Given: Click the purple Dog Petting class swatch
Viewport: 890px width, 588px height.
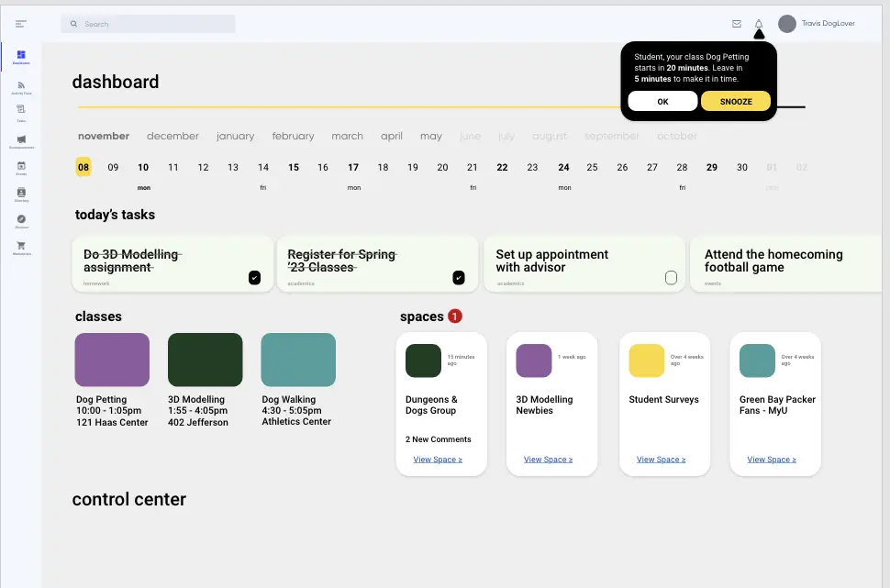Looking at the screenshot, I should coord(112,360).
